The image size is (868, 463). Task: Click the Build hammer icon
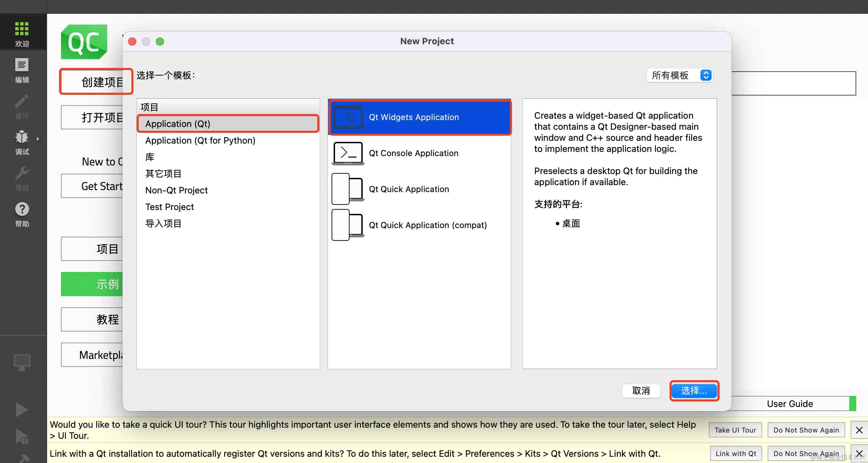24,458
